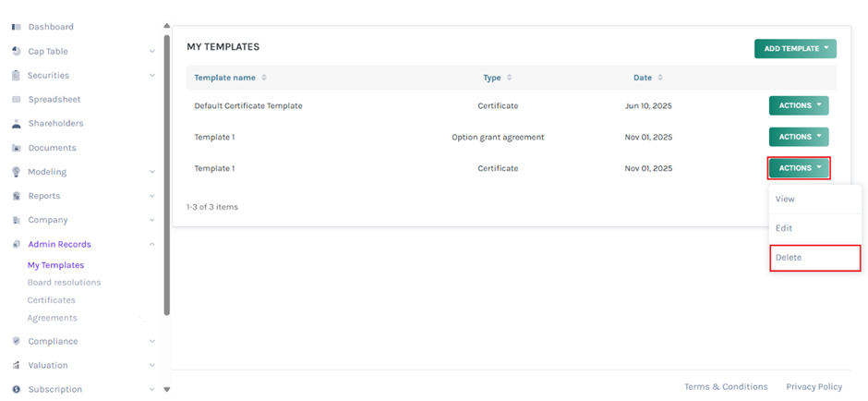Screen dimensions: 868x401
Task: Sort templates by Date column
Action: point(659,78)
